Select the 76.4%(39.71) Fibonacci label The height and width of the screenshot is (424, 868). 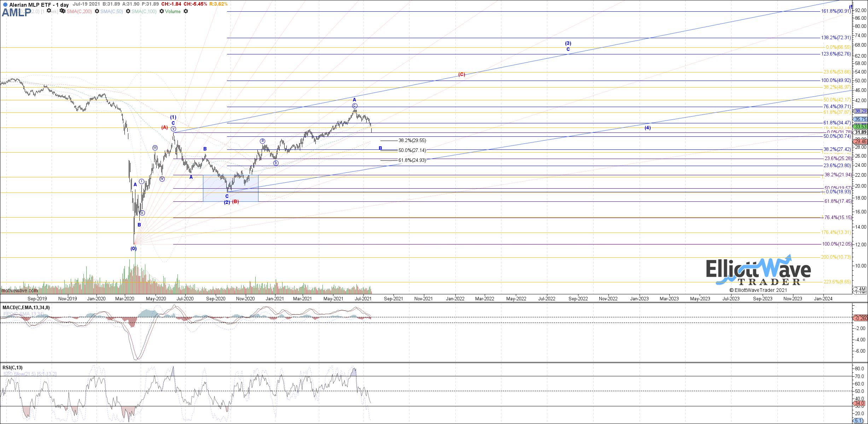pyautogui.click(x=837, y=106)
